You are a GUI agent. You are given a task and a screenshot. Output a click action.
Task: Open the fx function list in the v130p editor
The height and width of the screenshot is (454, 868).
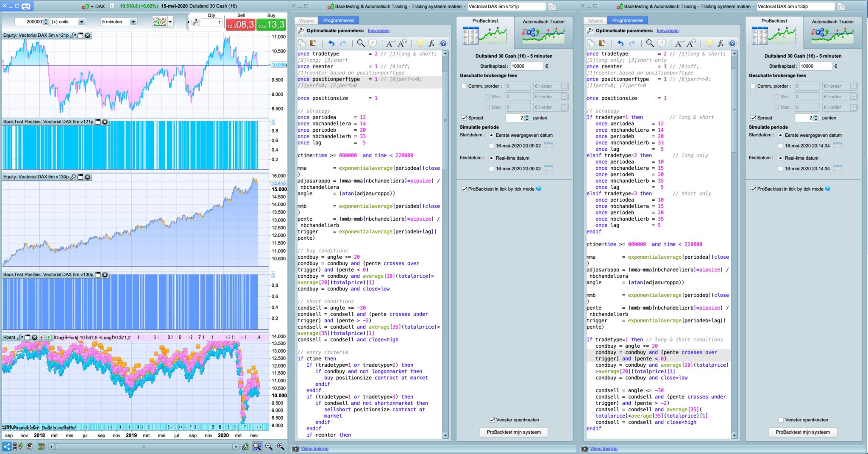pyautogui.click(x=721, y=43)
